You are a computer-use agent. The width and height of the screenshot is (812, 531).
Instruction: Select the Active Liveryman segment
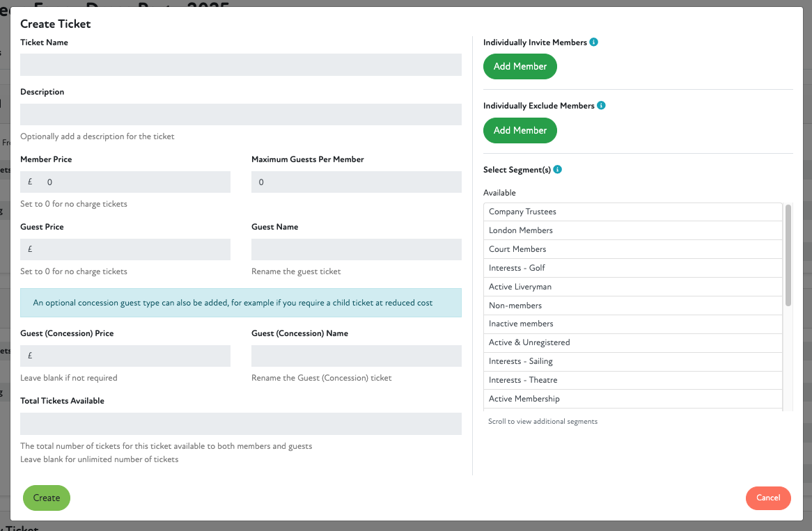pos(632,287)
